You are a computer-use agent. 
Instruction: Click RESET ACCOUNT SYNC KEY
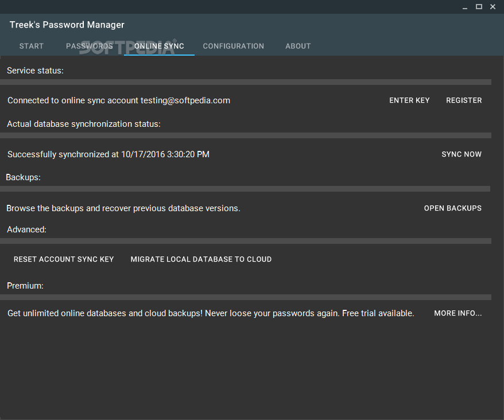pyautogui.click(x=64, y=259)
